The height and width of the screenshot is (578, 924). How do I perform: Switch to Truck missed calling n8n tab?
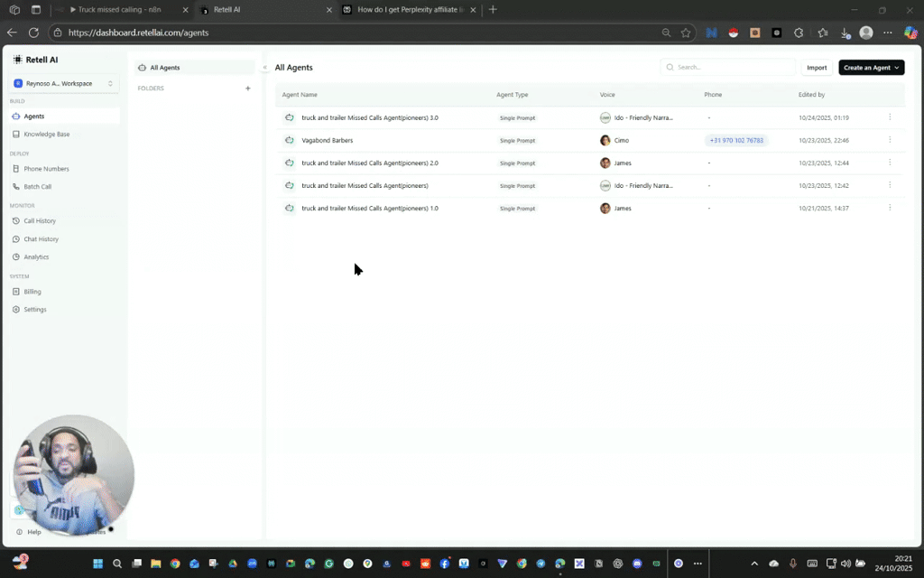120,9
